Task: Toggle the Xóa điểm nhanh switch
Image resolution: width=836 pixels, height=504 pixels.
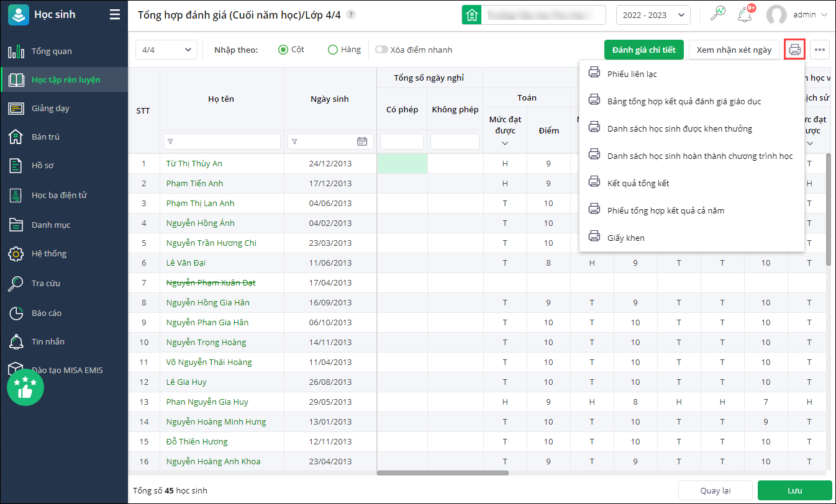Action: tap(381, 50)
